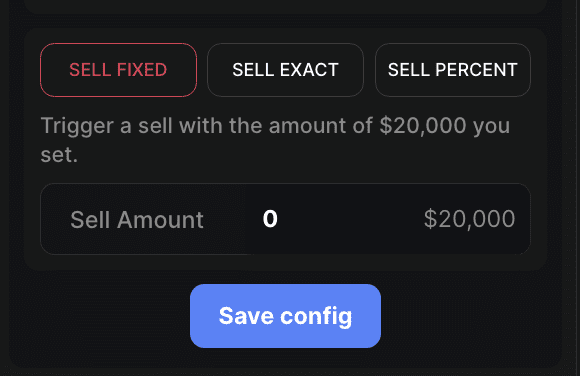Select the SELL FIXED option
Viewport: 580px width, 376px height.
[118, 70]
